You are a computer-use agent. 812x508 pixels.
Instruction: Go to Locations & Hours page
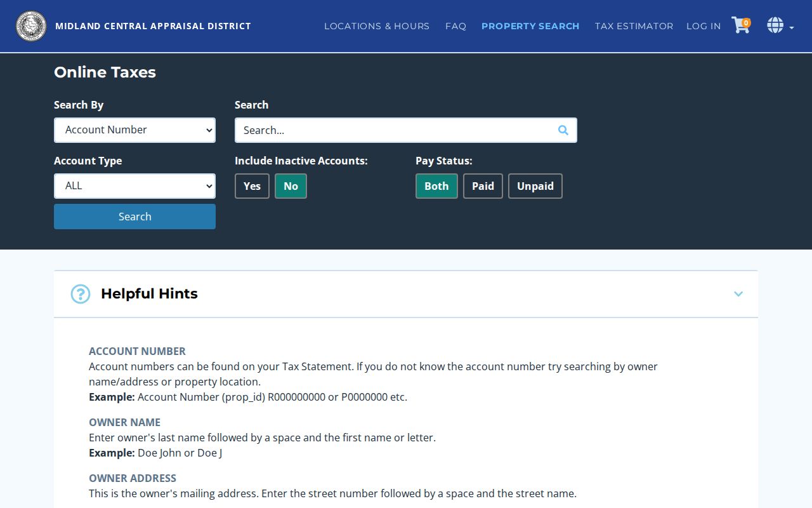[x=377, y=26]
